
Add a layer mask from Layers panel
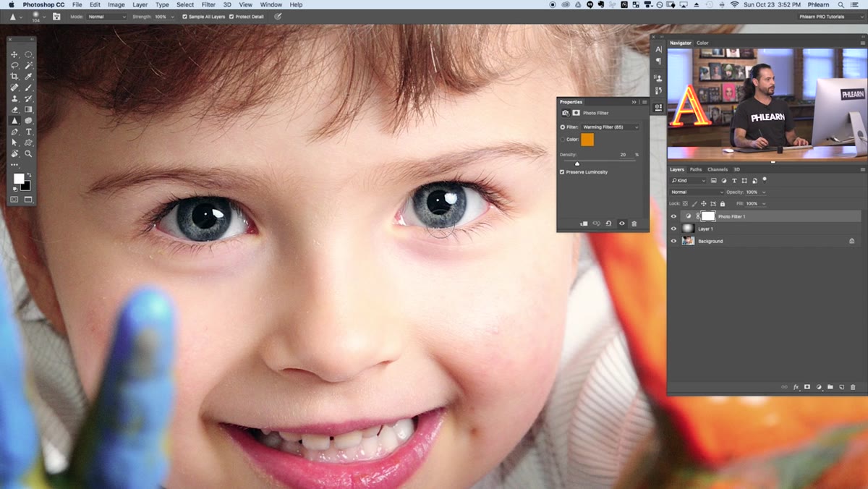pyautogui.click(x=808, y=387)
